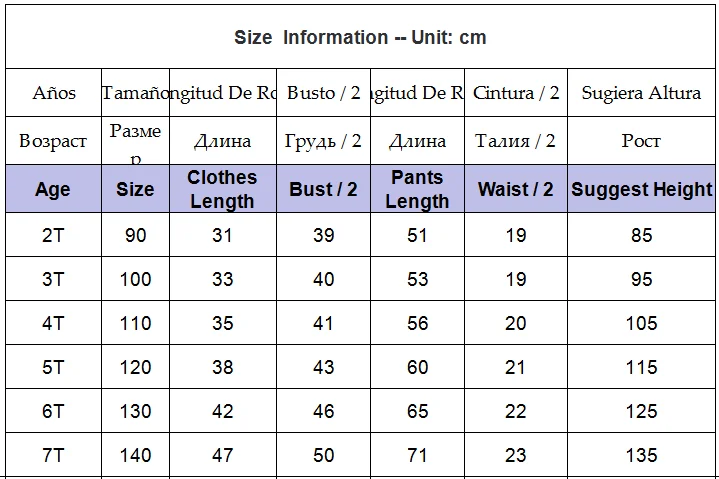Select the Age header cell
This screenshot has width=719, height=479.
(x=53, y=189)
